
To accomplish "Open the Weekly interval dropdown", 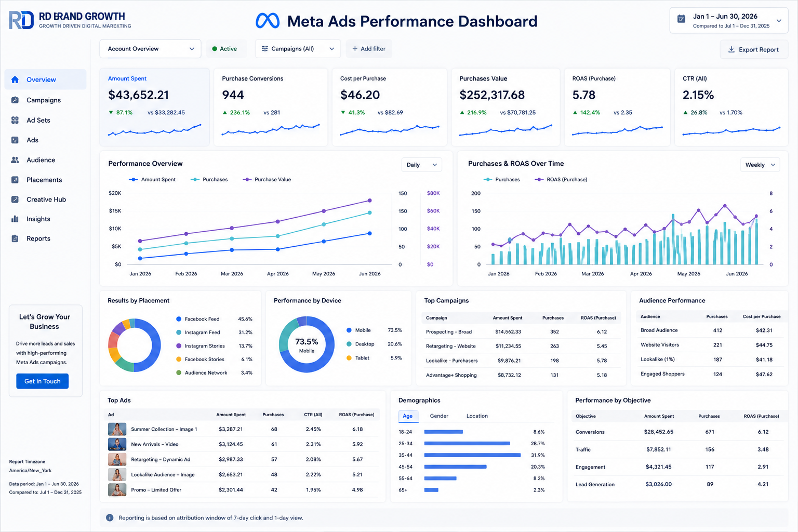I will click(x=760, y=165).
